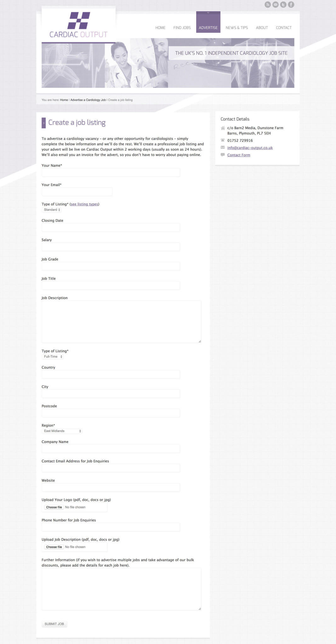
Task: Choose file for Upload Your Logo
Action: coord(54,507)
